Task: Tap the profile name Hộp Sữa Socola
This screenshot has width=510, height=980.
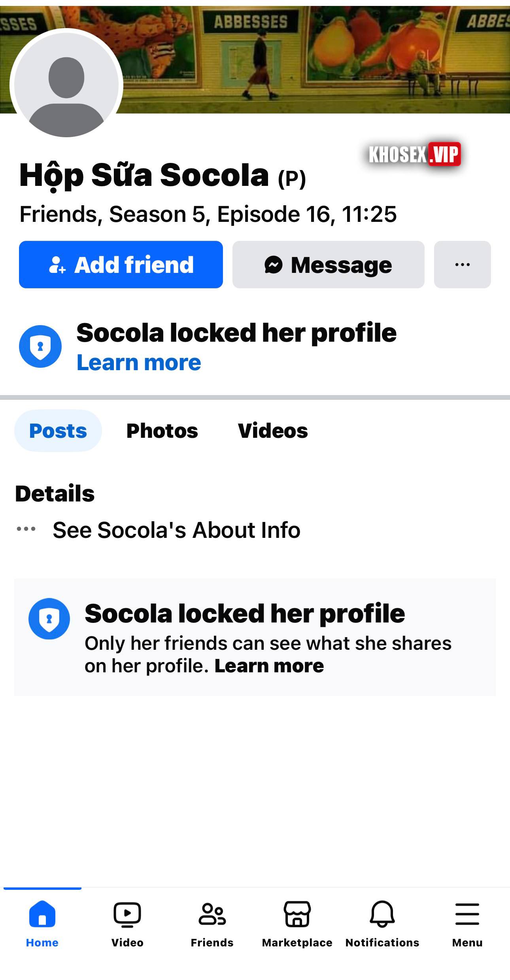Action: [x=144, y=175]
